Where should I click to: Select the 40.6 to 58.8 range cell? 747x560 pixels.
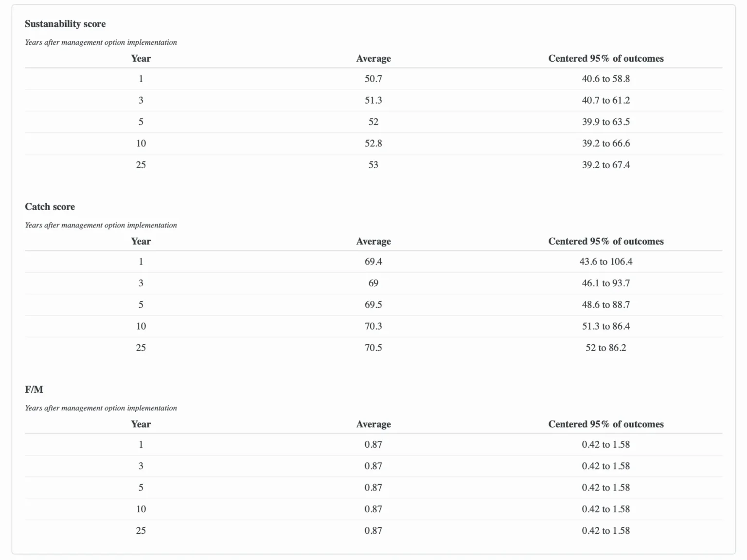coord(606,79)
